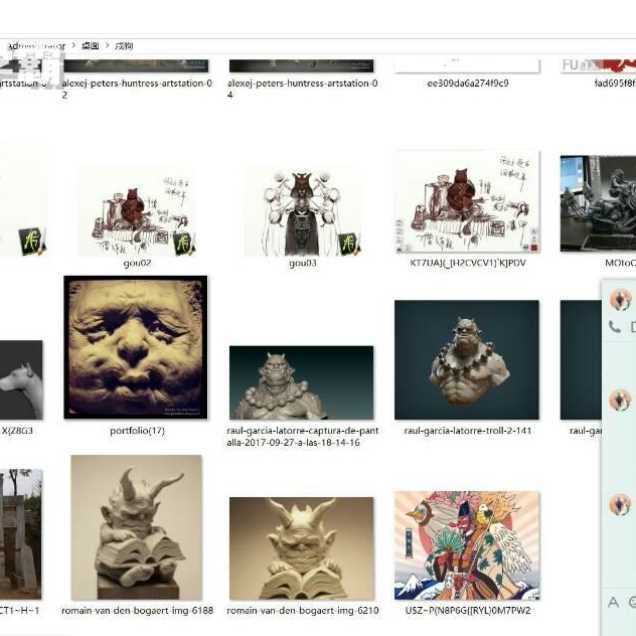Select the romain-van-den-bogaert-img-6188 gargoyle thumbnail
This screenshot has height=636, width=636.
point(137,527)
